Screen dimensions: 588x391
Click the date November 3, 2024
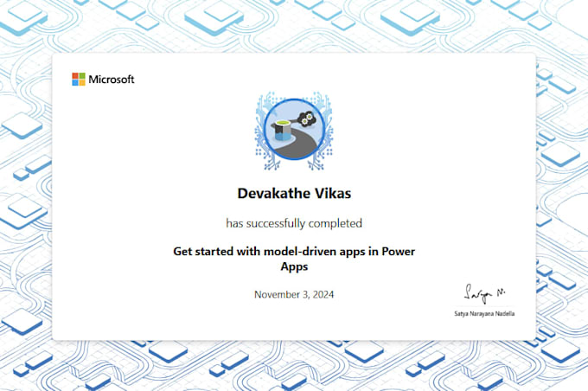(x=294, y=295)
